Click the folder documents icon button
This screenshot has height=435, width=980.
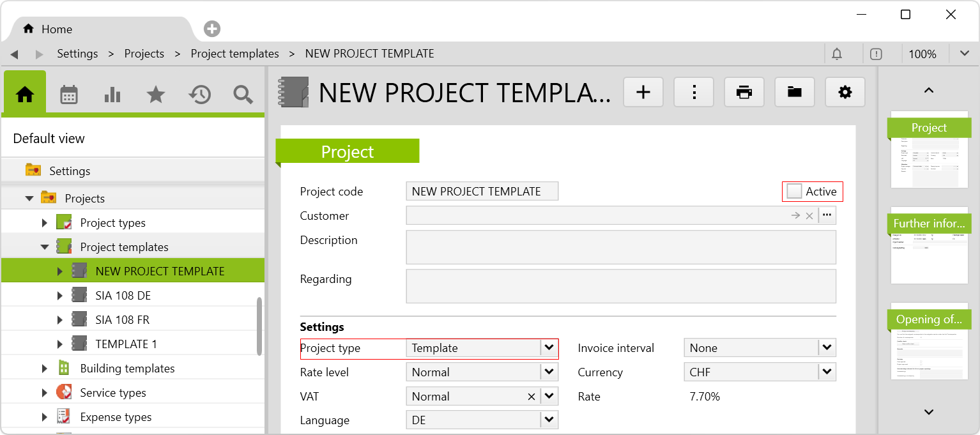pyautogui.click(x=795, y=93)
